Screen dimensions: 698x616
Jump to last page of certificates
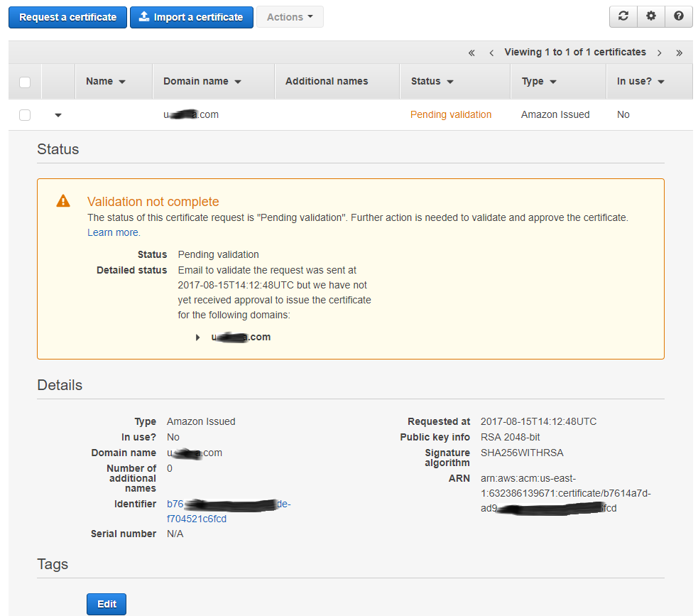(680, 53)
